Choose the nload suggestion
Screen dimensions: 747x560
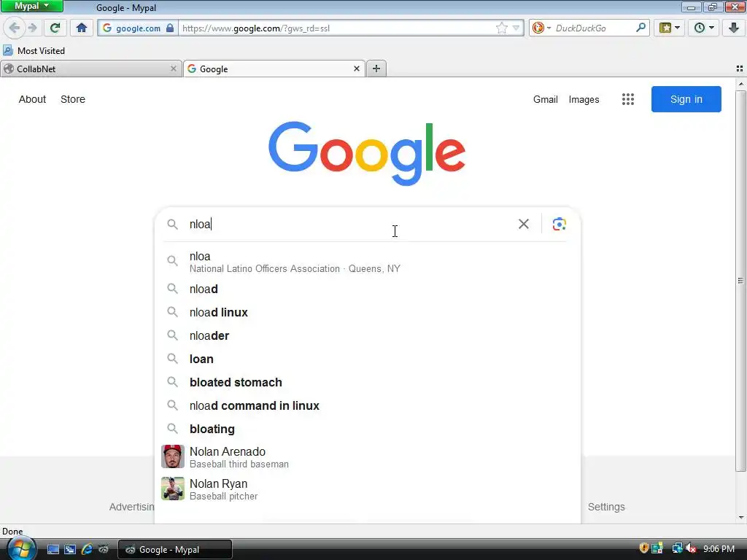tap(367, 289)
